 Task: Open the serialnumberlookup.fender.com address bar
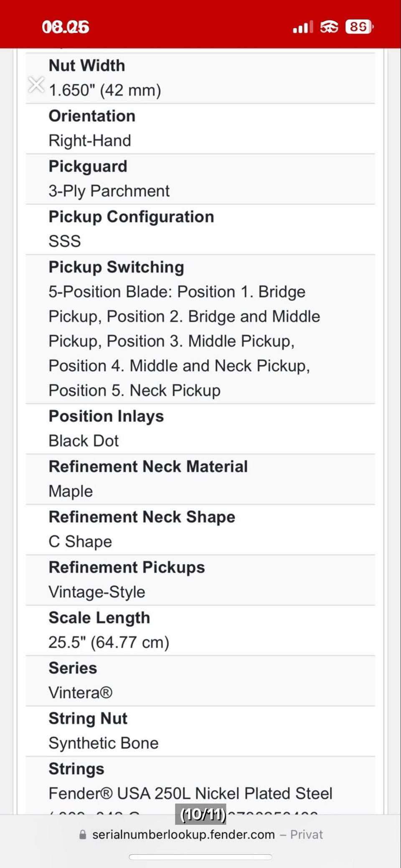point(183,835)
